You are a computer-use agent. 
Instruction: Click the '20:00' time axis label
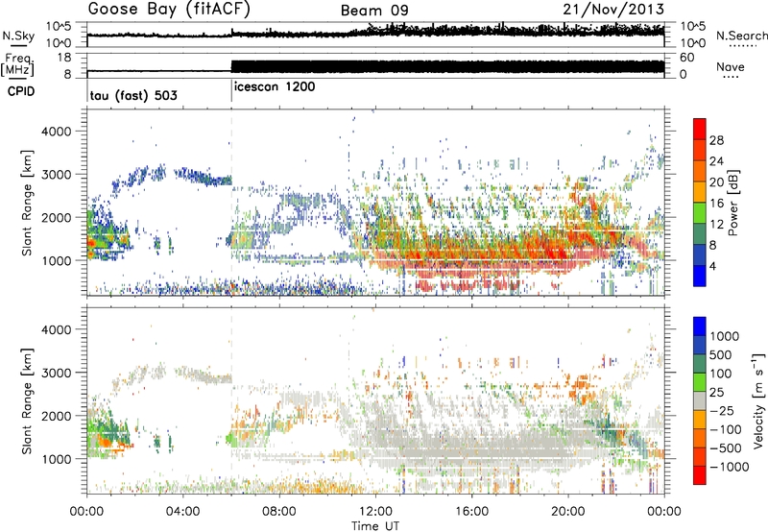coord(568,512)
